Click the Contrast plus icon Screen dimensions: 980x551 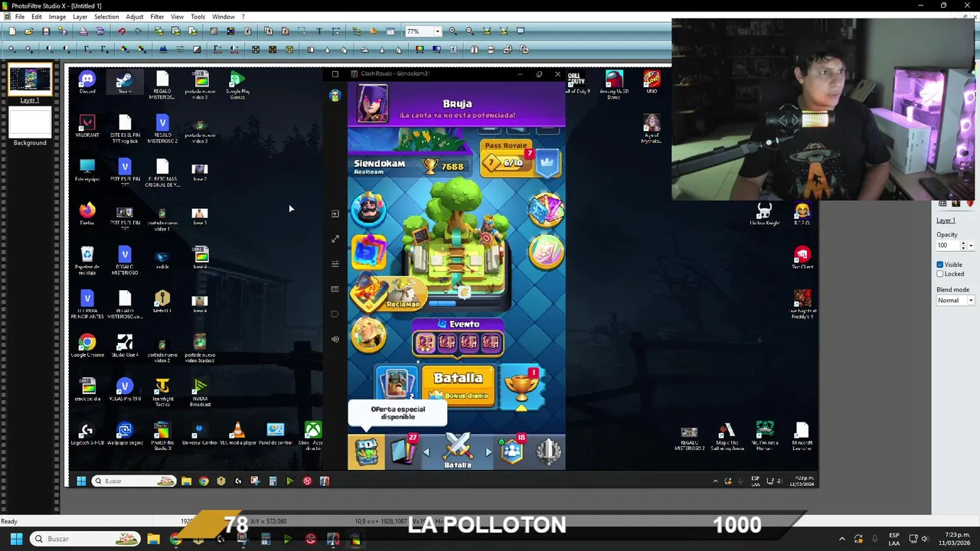tap(66, 49)
